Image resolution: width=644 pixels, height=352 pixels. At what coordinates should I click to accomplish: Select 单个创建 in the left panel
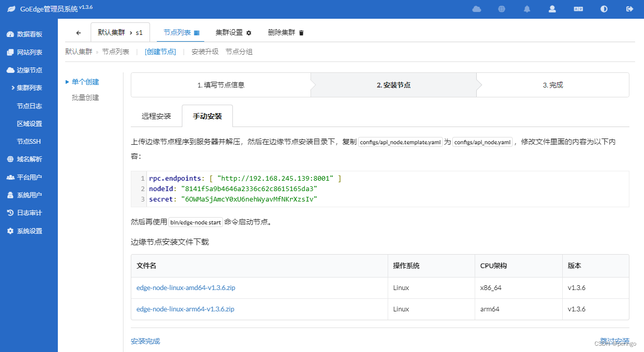coord(85,82)
